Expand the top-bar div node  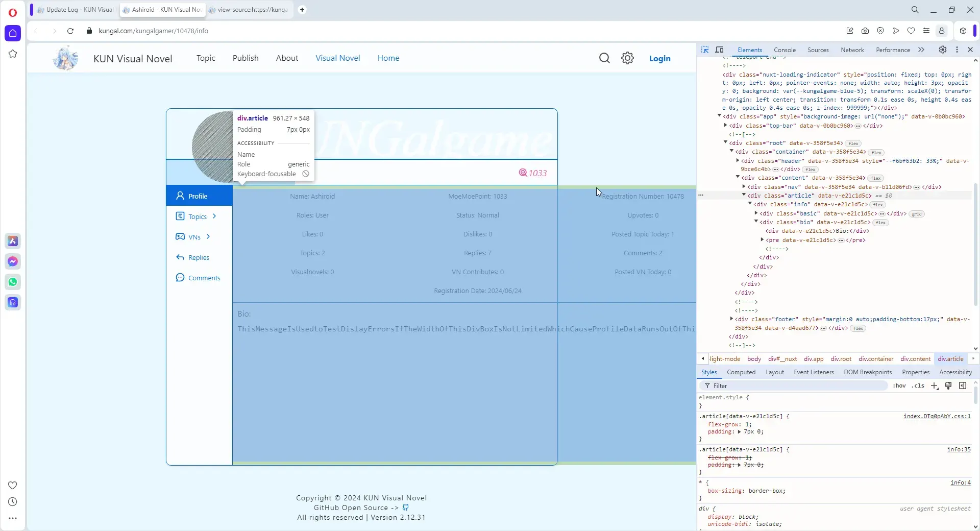point(725,125)
